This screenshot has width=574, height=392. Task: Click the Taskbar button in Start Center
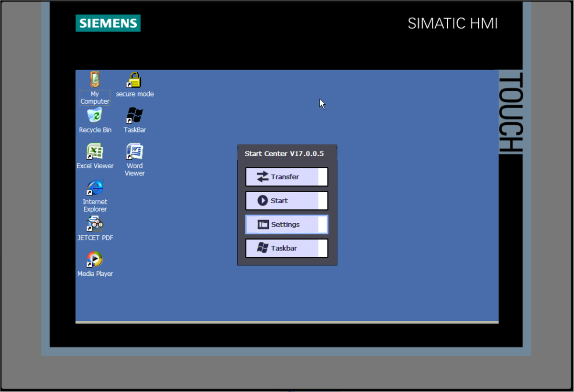pos(287,248)
